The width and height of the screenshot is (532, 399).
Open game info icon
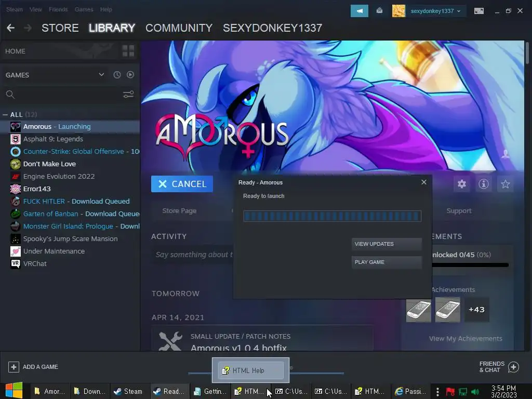point(484,184)
